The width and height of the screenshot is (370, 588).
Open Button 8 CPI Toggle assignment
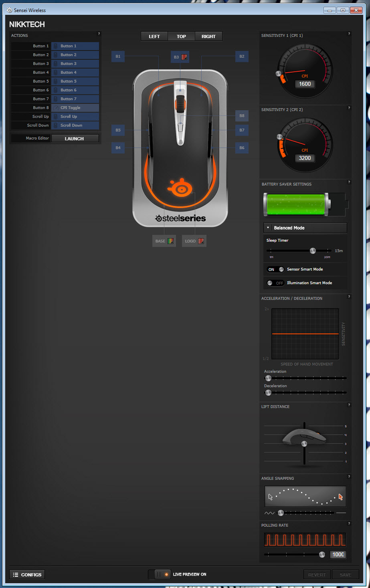click(x=75, y=108)
